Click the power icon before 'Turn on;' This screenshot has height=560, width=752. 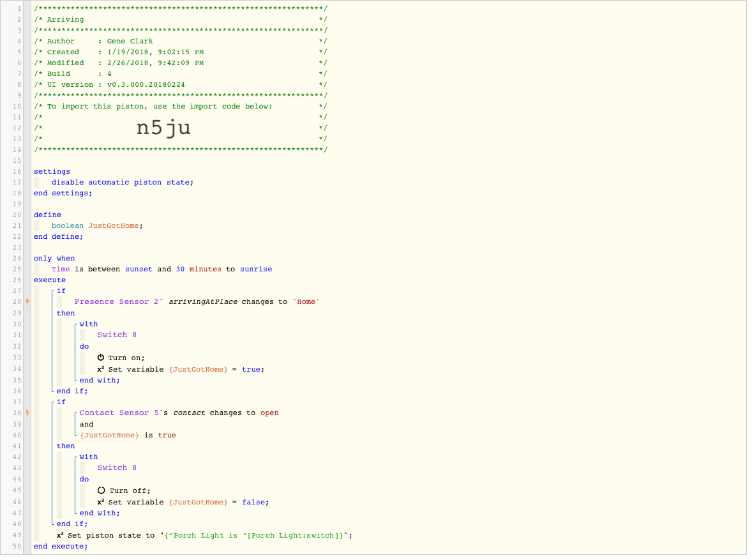click(101, 358)
